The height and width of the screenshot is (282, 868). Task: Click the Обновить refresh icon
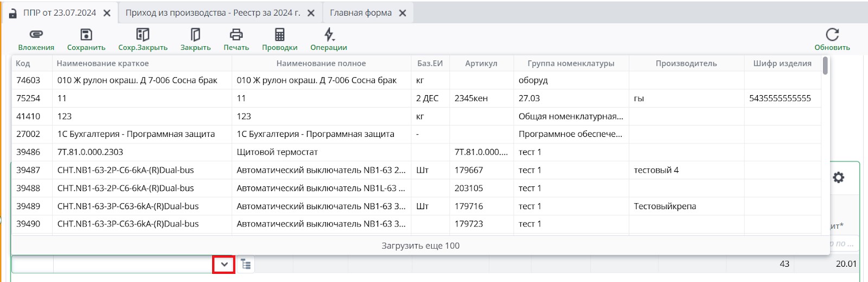pyautogui.click(x=832, y=35)
